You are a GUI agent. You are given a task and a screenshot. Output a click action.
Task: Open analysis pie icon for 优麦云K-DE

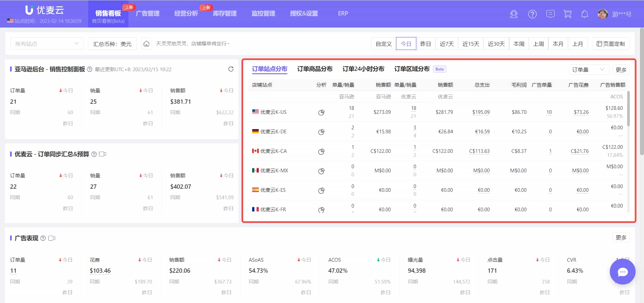click(x=321, y=132)
